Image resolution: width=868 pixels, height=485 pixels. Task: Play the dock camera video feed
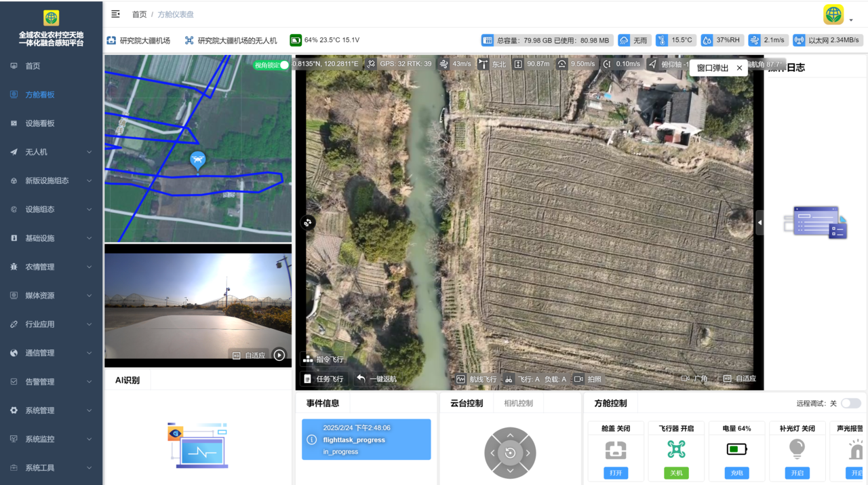point(279,355)
